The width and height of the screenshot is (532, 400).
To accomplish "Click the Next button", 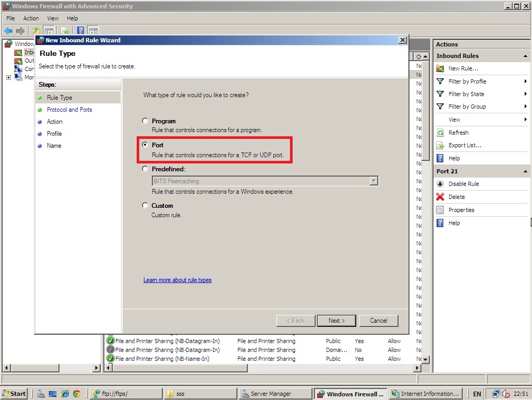I will click(x=336, y=321).
